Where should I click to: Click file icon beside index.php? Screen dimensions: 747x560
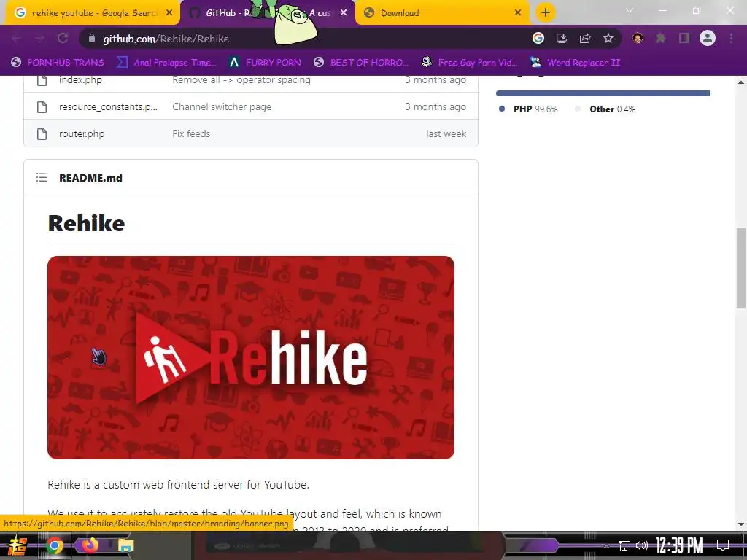coord(42,80)
